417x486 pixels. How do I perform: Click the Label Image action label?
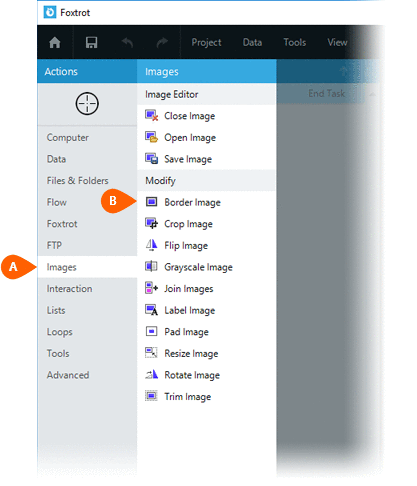(x=190, y=310)
